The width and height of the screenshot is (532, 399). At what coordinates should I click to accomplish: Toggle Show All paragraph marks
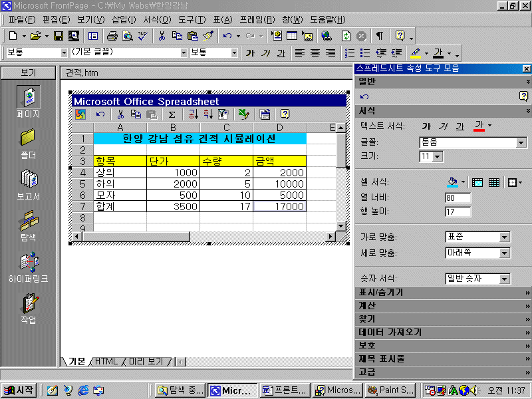[380, 36]
